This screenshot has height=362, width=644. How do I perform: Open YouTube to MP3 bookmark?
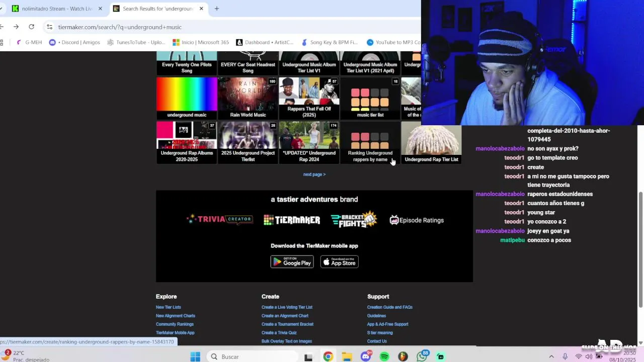[393, 42]
